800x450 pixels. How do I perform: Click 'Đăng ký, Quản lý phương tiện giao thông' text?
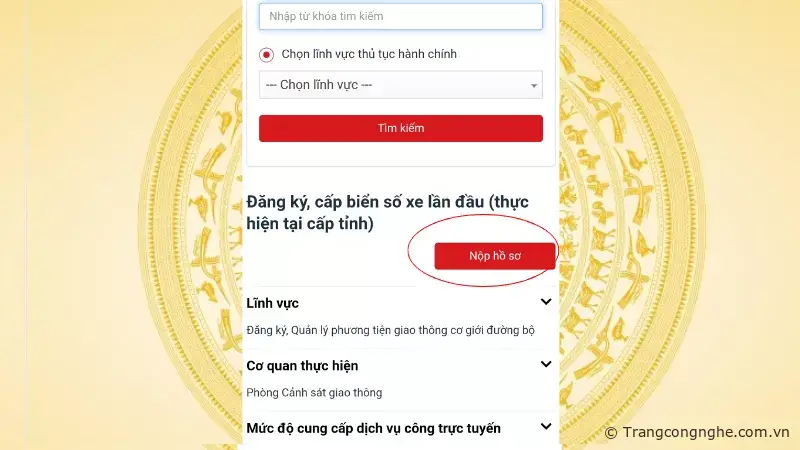point(390,331)
